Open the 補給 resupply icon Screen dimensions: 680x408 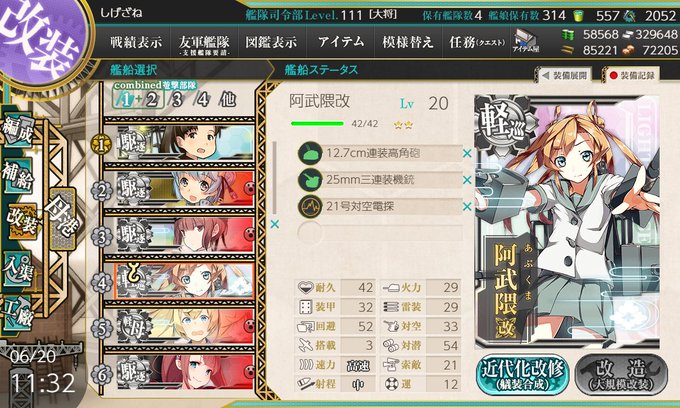[x=18, y=176]
